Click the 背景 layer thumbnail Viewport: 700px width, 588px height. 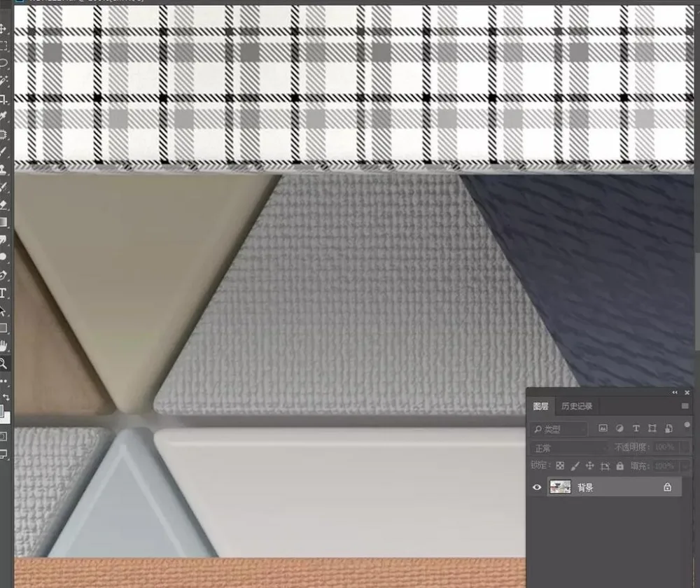tap(560, 487)
